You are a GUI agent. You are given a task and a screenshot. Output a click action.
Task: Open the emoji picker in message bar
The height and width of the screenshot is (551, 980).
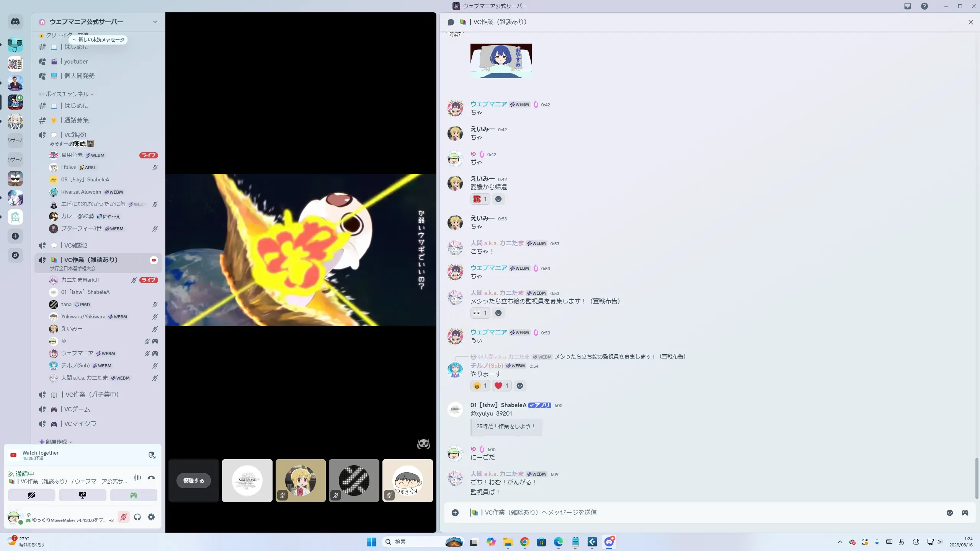click(950, 513)
